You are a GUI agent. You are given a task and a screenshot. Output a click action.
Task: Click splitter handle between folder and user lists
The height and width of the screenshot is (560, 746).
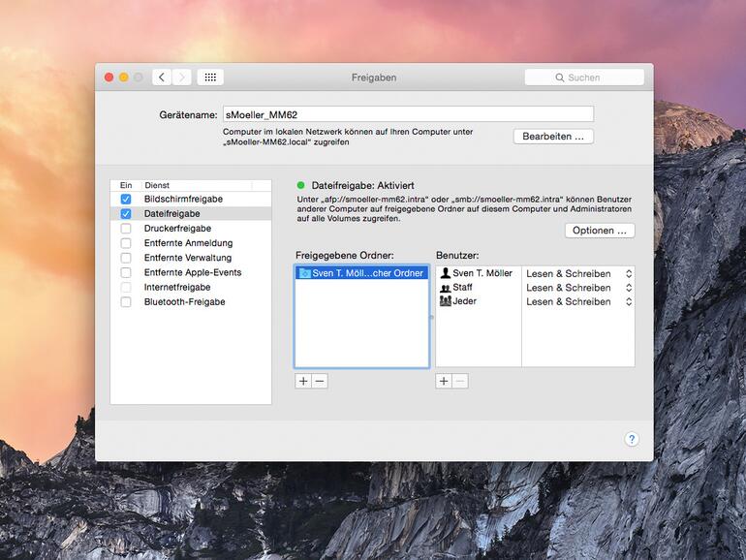432,317
